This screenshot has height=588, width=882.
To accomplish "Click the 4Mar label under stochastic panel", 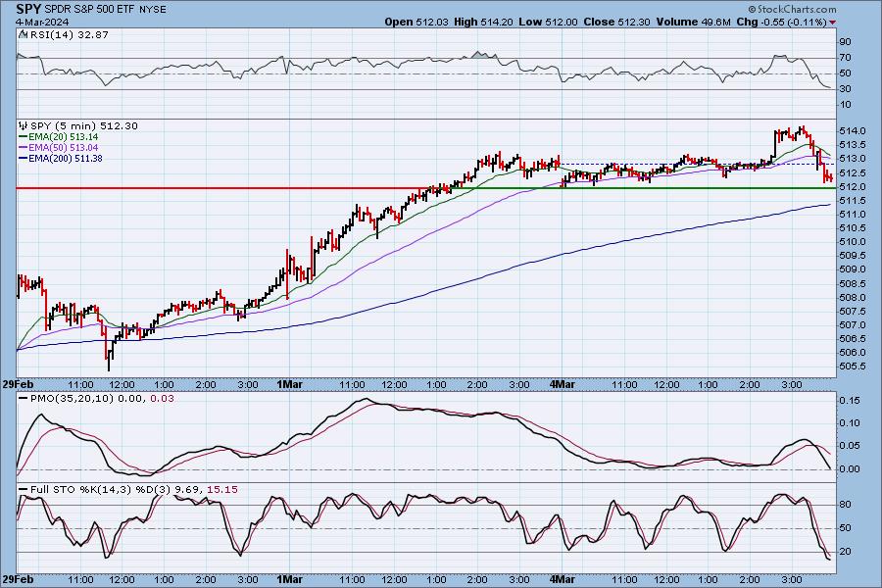I will pyautogui.click(x=563, y=579).
